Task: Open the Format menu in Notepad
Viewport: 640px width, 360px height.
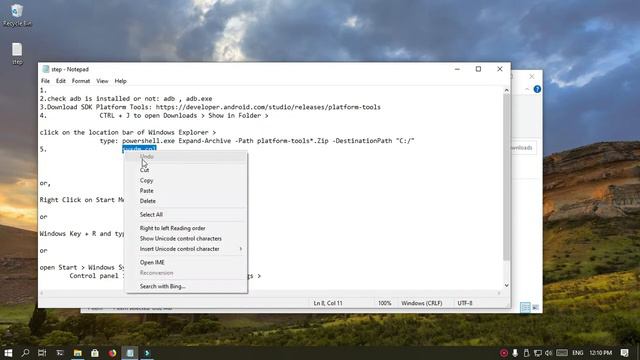Action: coord(81,81)
